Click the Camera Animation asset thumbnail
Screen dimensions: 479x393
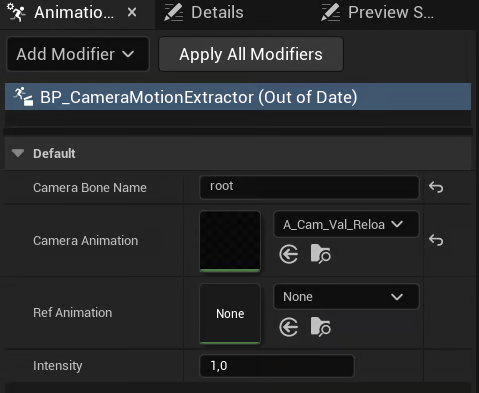tap(230, 242)
